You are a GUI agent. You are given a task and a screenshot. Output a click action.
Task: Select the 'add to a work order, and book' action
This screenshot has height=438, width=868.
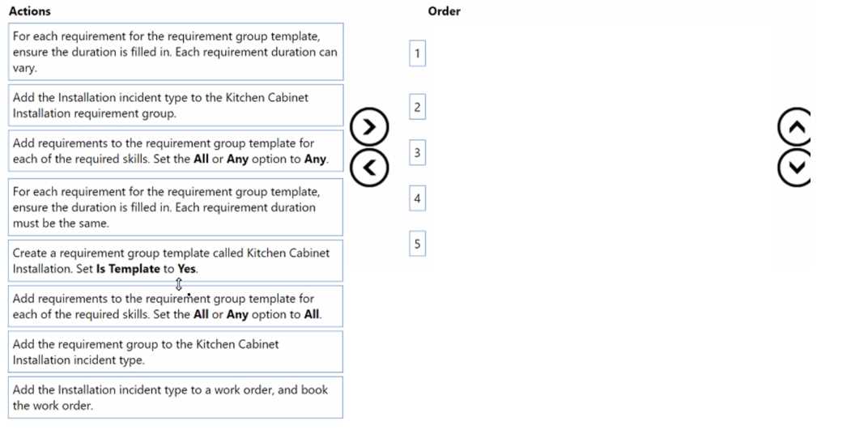(x=176, y=398)
